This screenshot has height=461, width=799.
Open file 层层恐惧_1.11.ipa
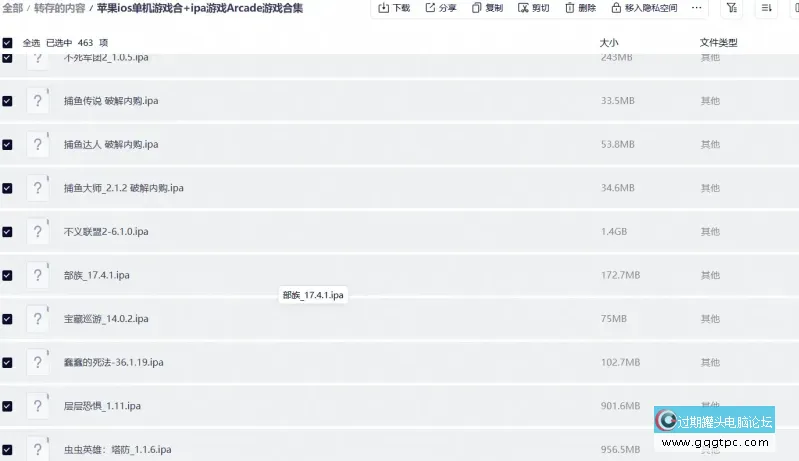pos(102,406)
